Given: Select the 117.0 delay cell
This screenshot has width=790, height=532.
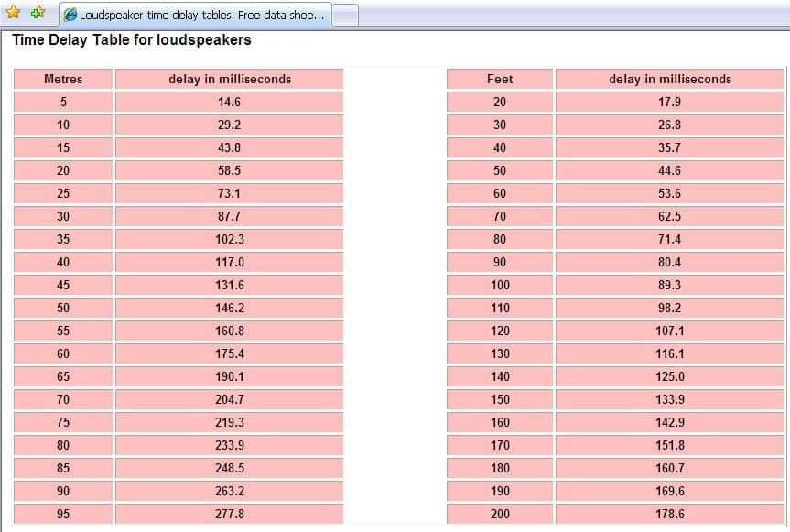Looking at the screenshot, I should tap(229, 263).
